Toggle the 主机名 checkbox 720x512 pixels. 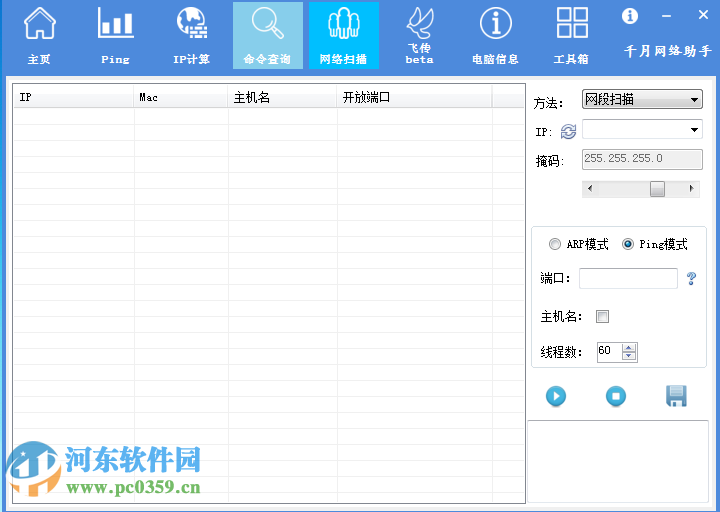[x=602, y=316]
